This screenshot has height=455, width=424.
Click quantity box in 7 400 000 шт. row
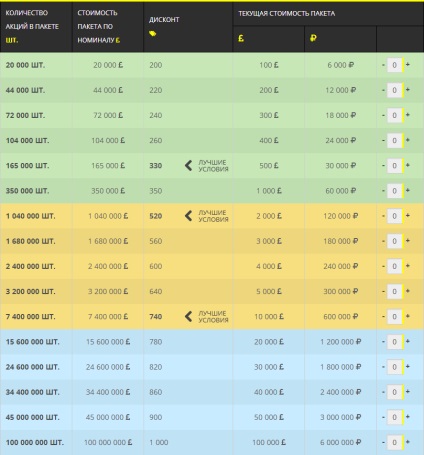[395, 316]
